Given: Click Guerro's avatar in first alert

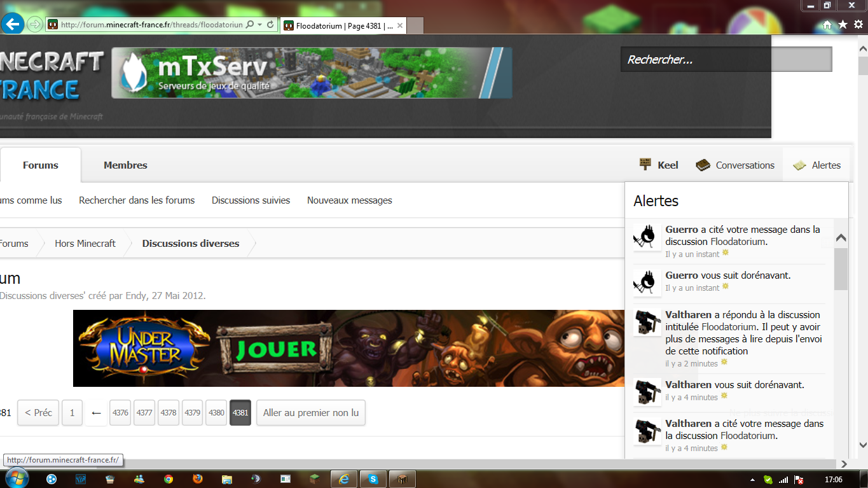Looking at the screenshot, I should (x=647, y=237).
